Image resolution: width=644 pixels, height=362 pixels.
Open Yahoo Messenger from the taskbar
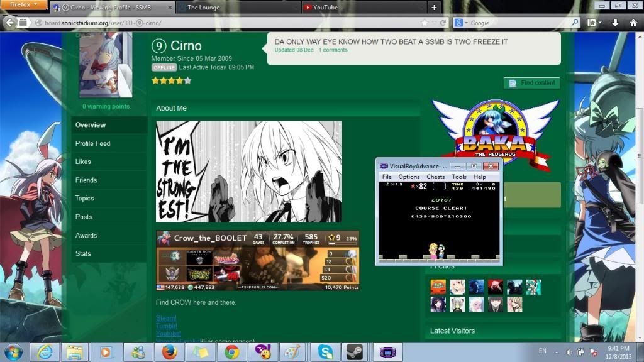(264, 352)
